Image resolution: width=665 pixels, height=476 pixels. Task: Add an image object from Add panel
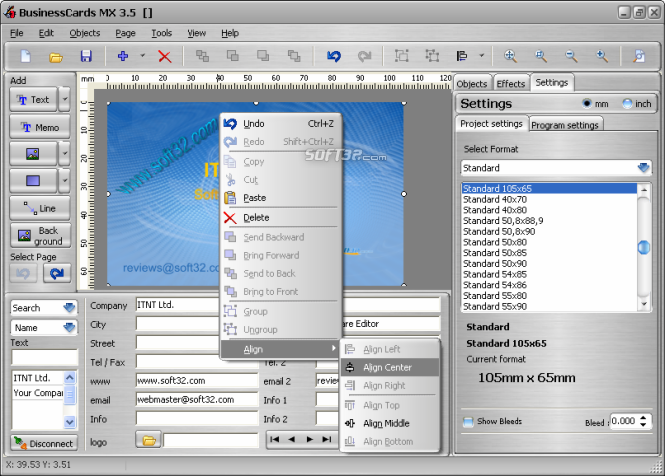33,154
